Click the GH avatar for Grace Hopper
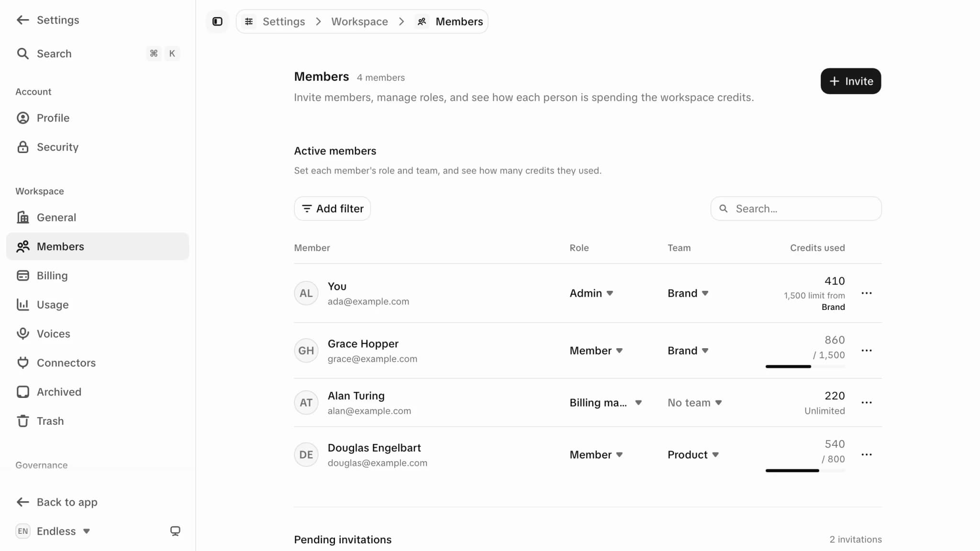Image resolution: width=980 pixels, height=551 pixels. pos(306,351)
